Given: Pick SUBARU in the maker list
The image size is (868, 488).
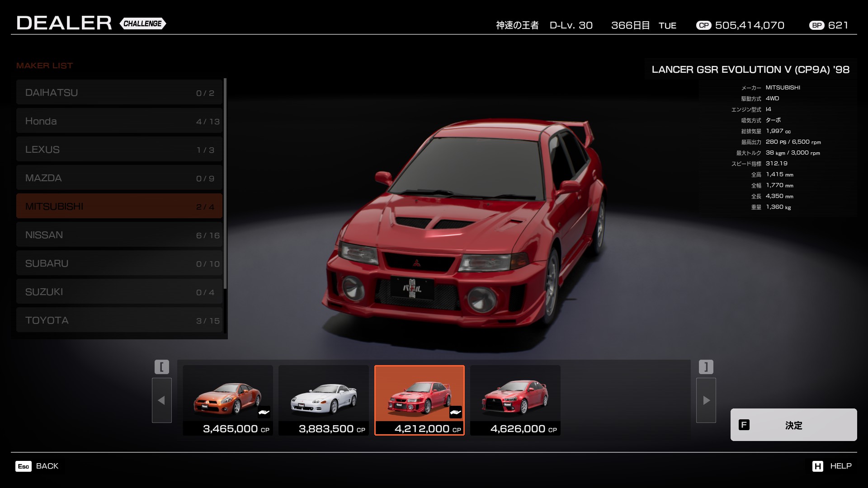Looking at the screenshot, I should [119, 263].
